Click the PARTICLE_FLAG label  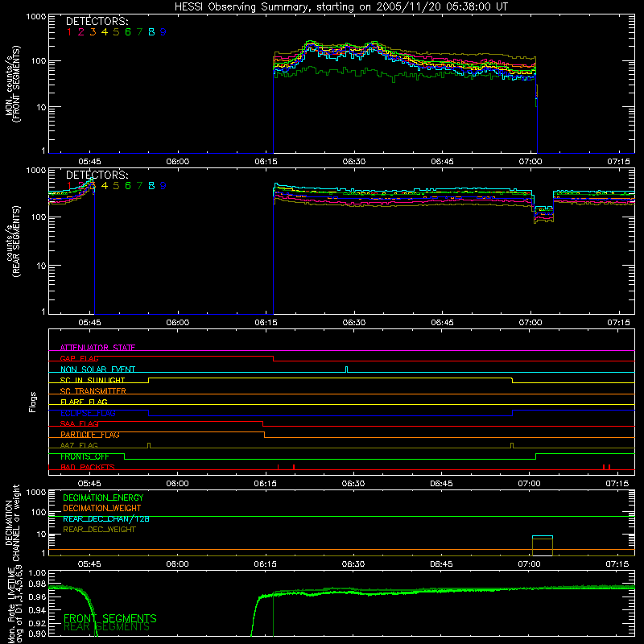click(90, 435)
